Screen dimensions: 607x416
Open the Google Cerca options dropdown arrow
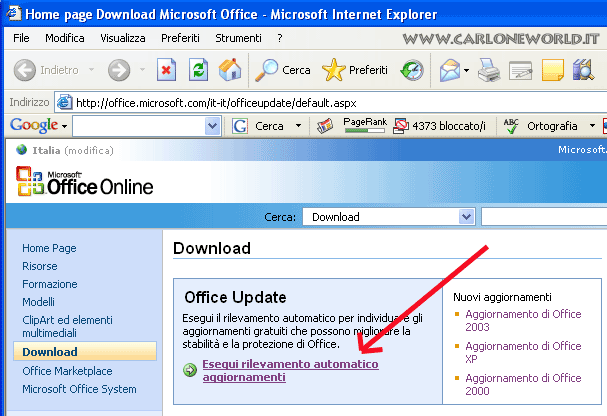point(298,126)
